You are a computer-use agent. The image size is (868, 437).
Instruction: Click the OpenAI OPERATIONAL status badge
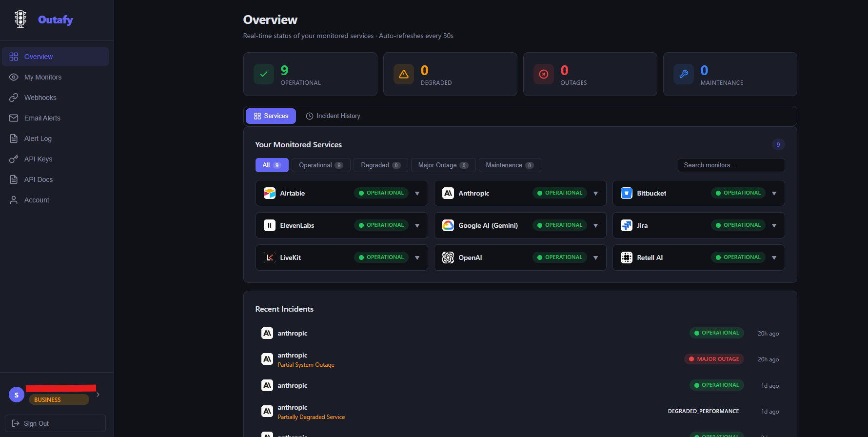click(560, 258)
